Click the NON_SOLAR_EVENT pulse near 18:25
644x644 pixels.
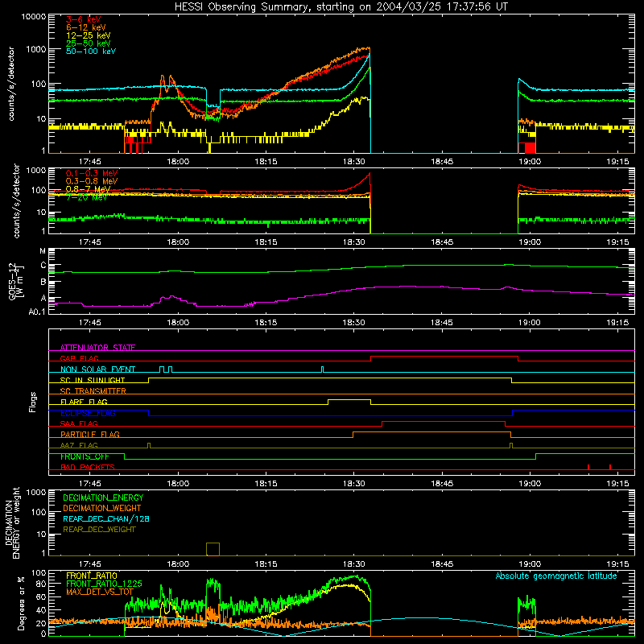pyautogui.click(x=322, y=369)
